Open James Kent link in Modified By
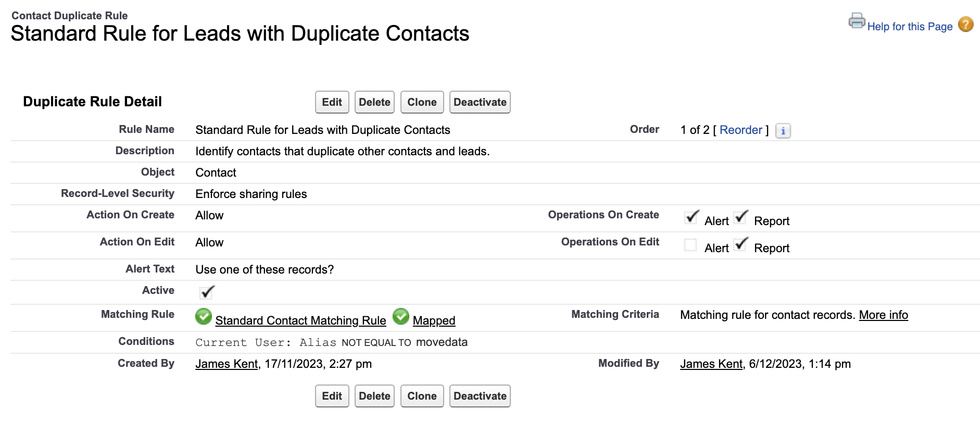 tap(711, 364)
